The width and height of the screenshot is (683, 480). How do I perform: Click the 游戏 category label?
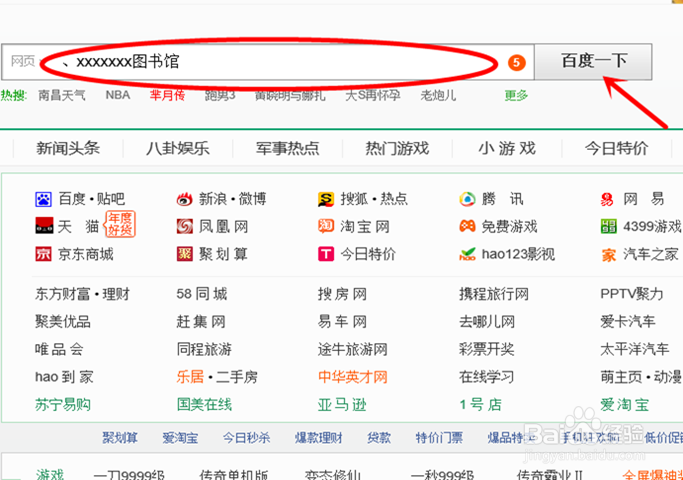pyautogui.click(x=50, y=474)
